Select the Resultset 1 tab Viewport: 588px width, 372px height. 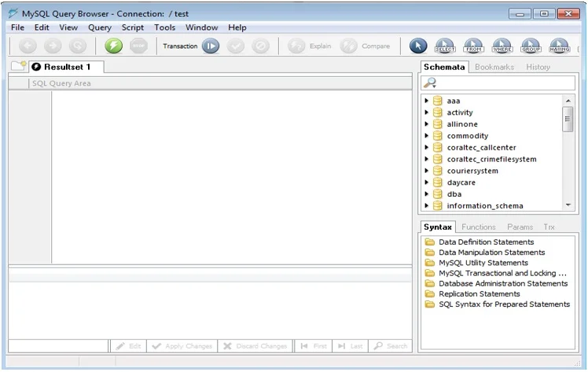(x=66, y=67)
